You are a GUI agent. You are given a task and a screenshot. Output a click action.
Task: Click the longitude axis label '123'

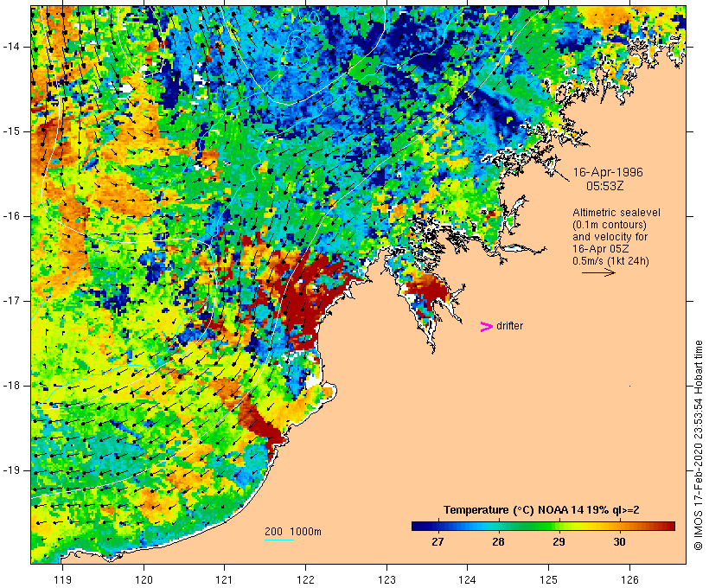coord(386,579)
